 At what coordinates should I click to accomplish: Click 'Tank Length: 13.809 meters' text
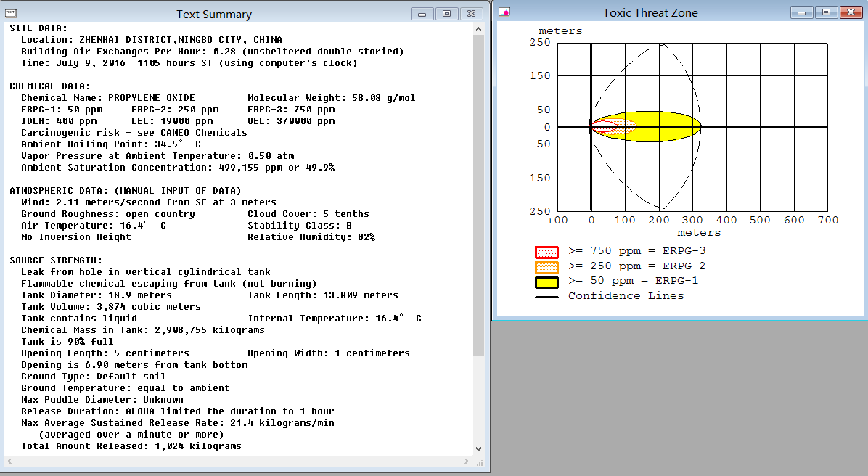pos(323,295)
